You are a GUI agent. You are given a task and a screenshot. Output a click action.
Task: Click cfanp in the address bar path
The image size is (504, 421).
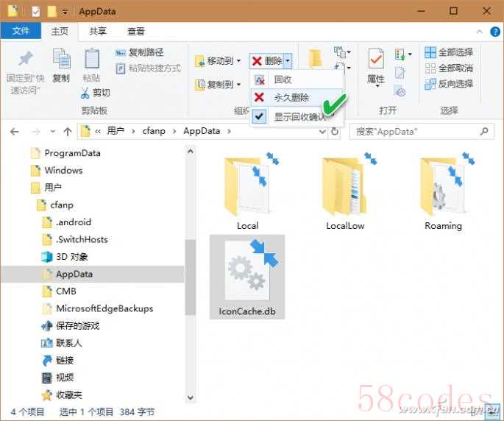pyautogui.click(x=154, y=131)
